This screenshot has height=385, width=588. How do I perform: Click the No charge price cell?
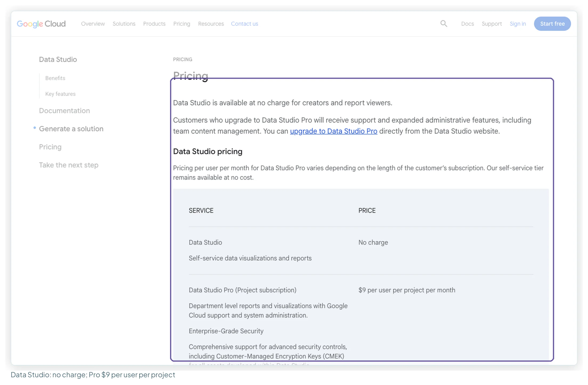pyautogui.click(x=373, y=242)
